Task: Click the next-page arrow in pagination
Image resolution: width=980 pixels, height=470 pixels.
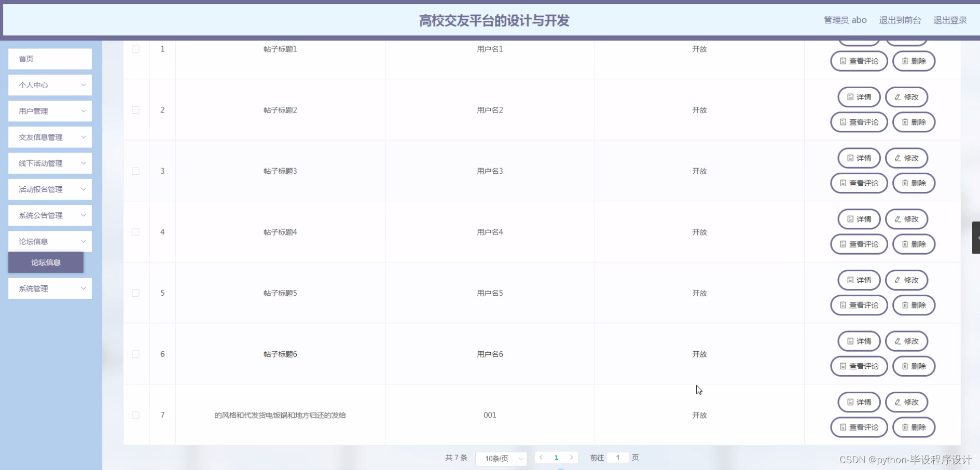Action: click(x=572, y=458)
